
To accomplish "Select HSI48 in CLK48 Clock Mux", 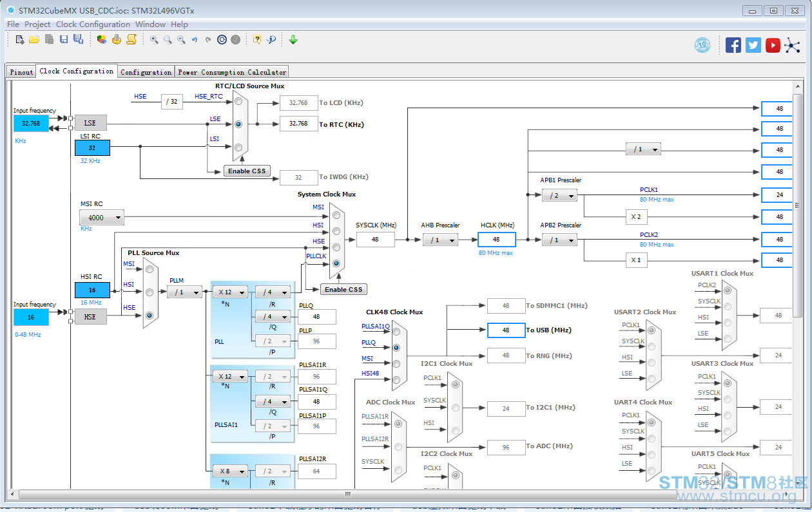I will [x=396, y=379].
